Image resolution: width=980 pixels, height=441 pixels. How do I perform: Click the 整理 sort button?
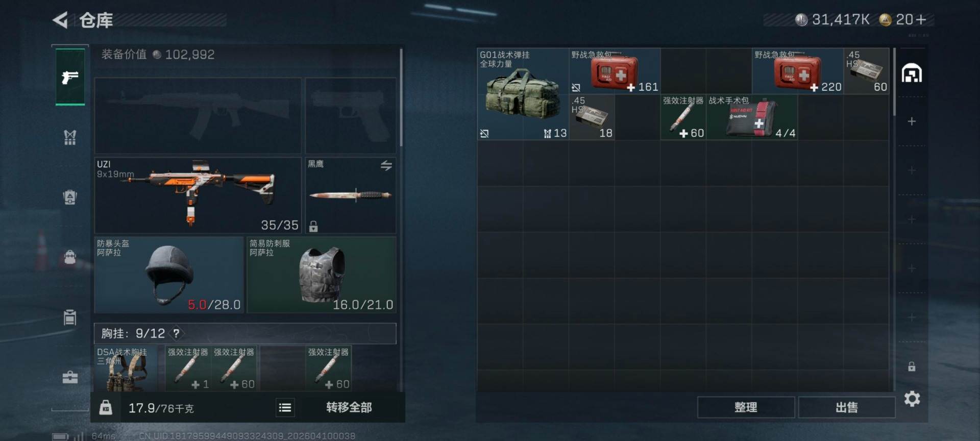[x=746, y=407]
